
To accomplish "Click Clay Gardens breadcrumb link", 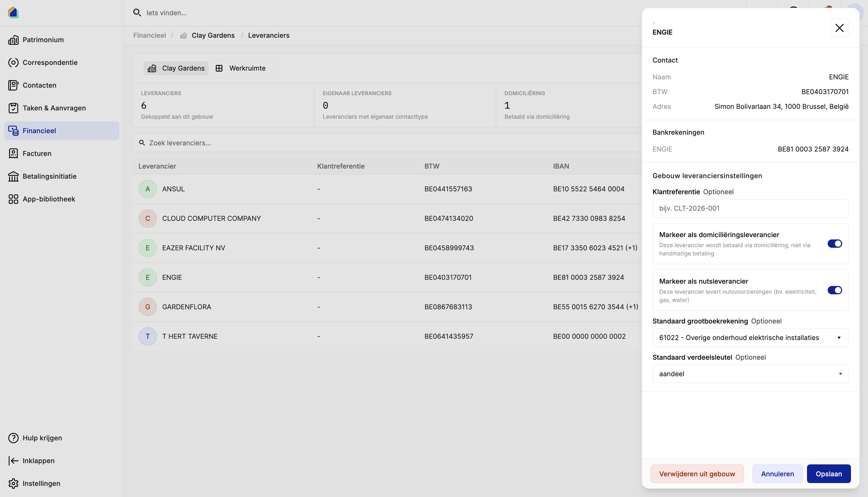I will click(213, 35).
